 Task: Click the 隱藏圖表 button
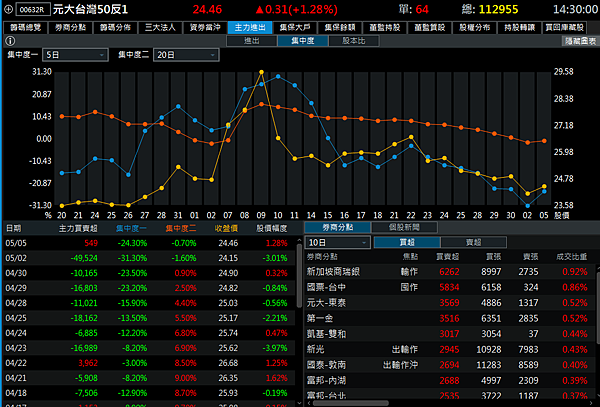(578, 41)
